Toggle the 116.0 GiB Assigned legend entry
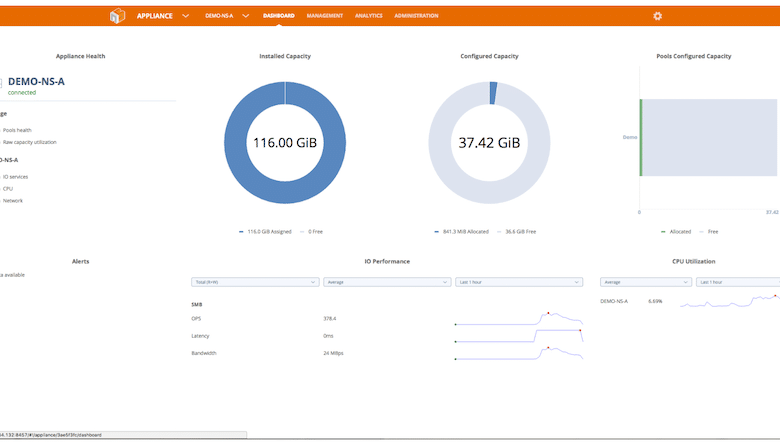The width and height of the screenshot is (780, 445). point(265,232)
